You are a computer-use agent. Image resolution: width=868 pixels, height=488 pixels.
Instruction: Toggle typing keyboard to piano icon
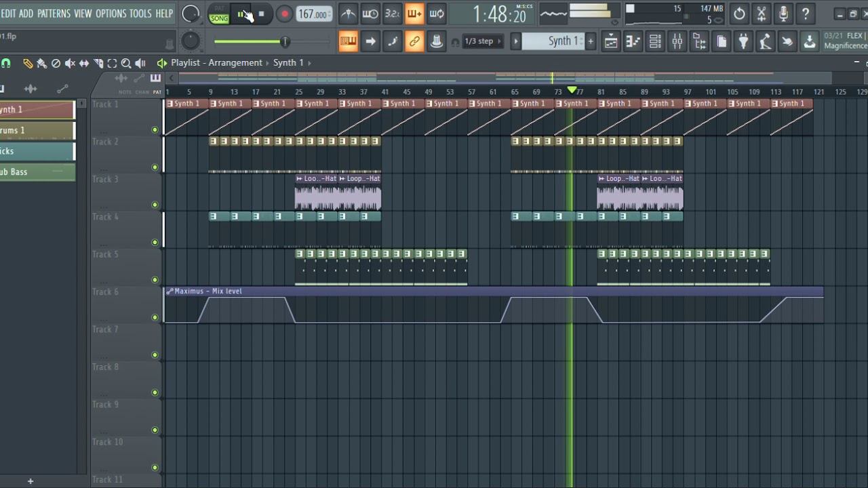[348, 41]
